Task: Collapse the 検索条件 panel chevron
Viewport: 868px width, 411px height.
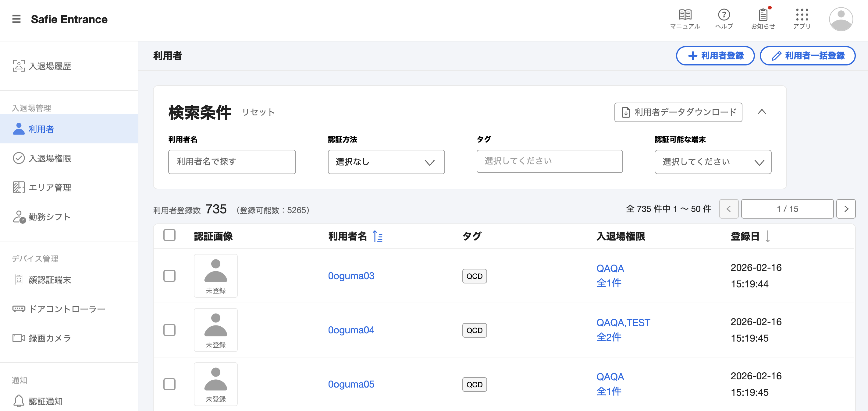Action: click(762, 112)
